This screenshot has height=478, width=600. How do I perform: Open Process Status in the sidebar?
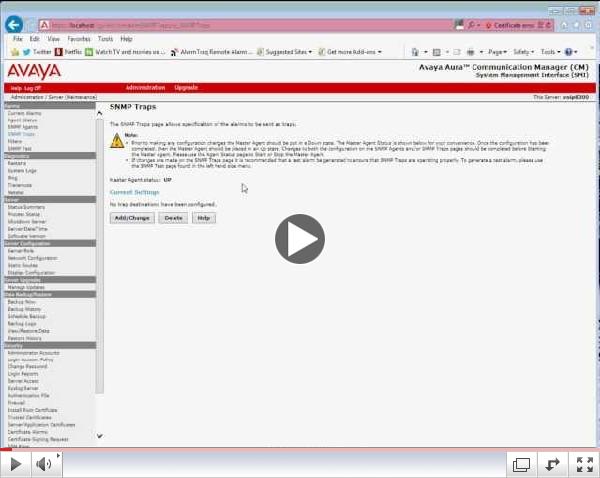click(x=24, y=214)
